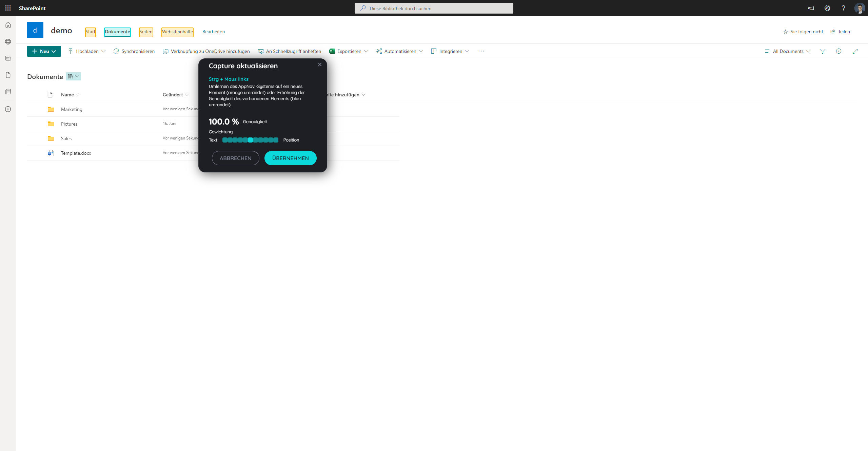Screen dimensions: 868x451
Task: Open My files page icon
Action: click(8, 75)
